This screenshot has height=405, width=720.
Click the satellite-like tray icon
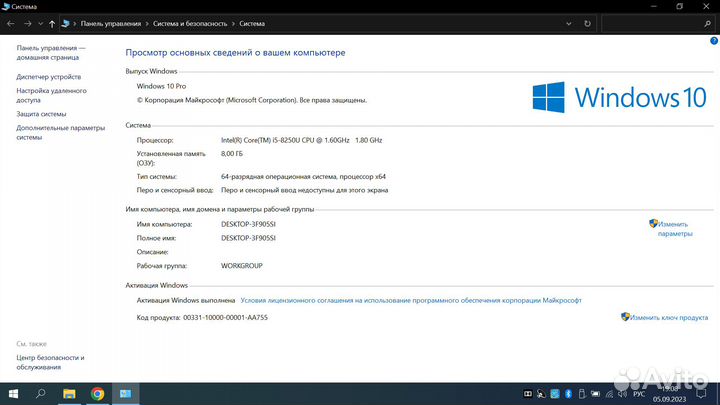541,394
